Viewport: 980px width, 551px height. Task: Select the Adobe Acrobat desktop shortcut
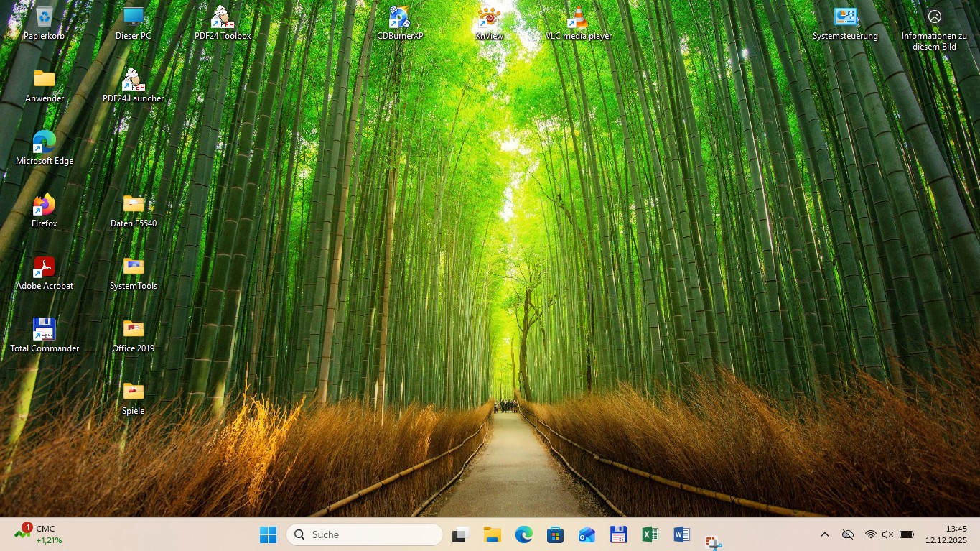(x=45, y=271)
